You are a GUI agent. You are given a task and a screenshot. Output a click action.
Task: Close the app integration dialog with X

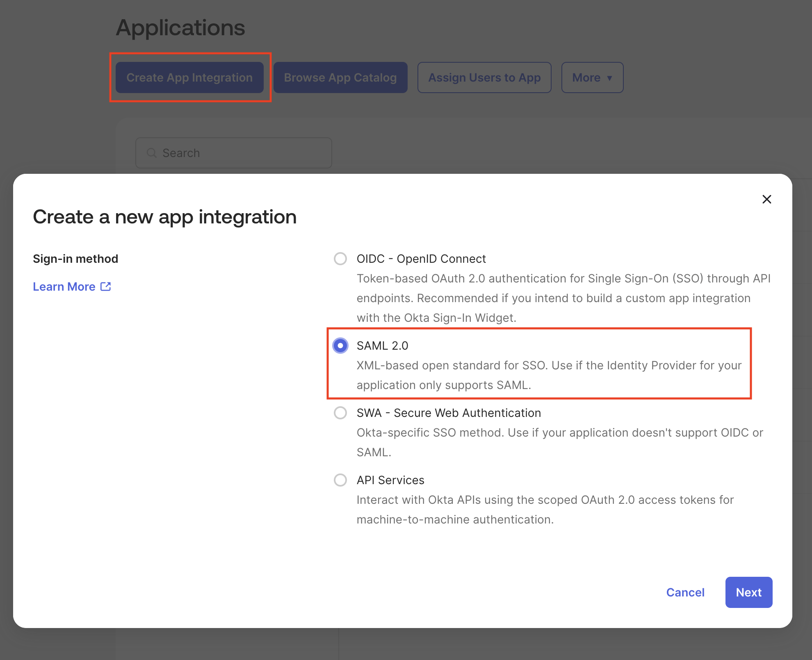tap(766, 199)
